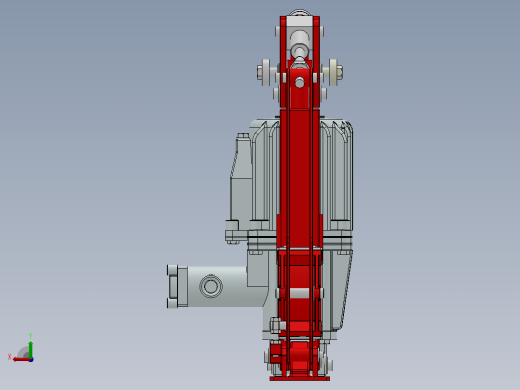Select the ribbed gray motor housing right of the red arm
Image resolution: width=520 pixels, height=390 pixels.
coord(336,175)
